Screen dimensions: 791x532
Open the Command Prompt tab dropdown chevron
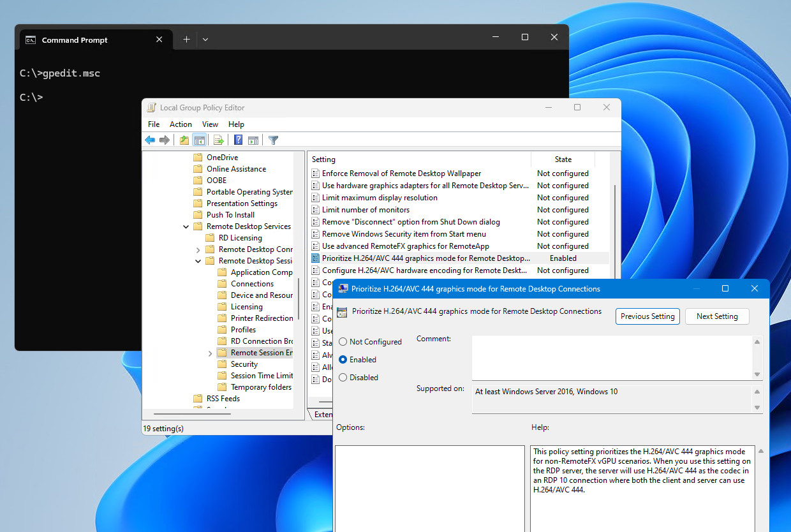(205, 40)
